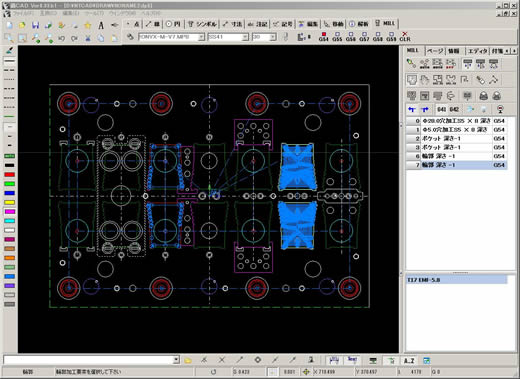Switch to the エディタ tab
520x379 pixels.
tap(478, 51)
